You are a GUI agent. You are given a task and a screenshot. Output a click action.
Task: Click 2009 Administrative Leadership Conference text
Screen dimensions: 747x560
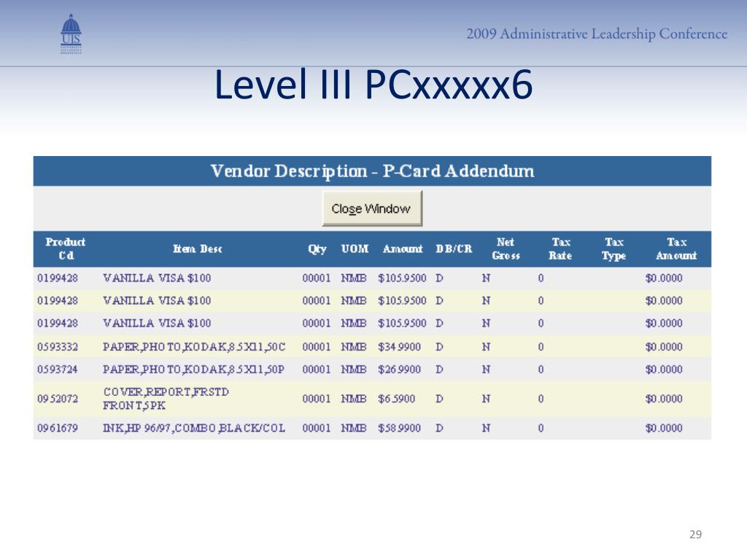click(x=597, y=34)
